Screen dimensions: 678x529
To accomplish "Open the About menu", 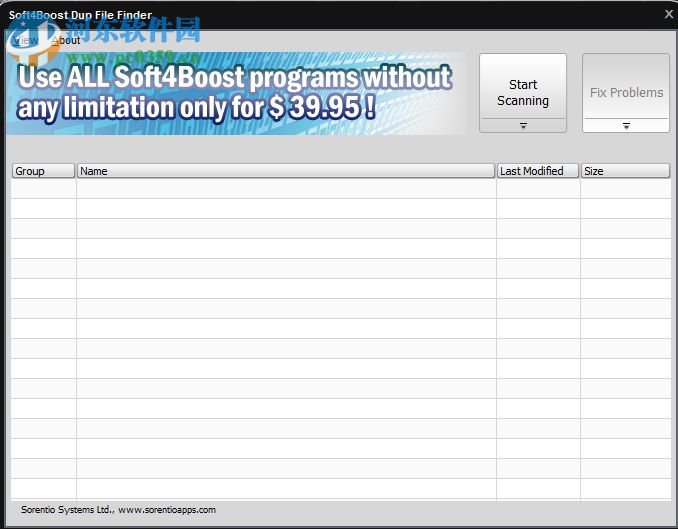I will 66,40.
